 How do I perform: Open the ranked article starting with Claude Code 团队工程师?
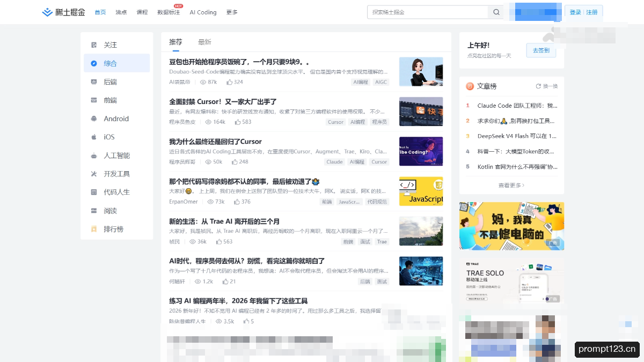pos(517,106)
